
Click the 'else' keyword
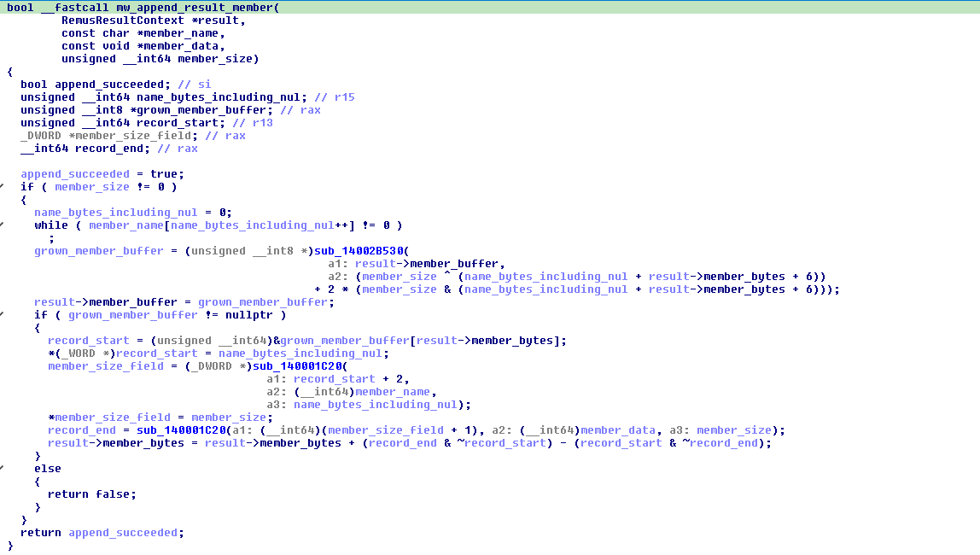pyautogui.click(x=48, y=469)
